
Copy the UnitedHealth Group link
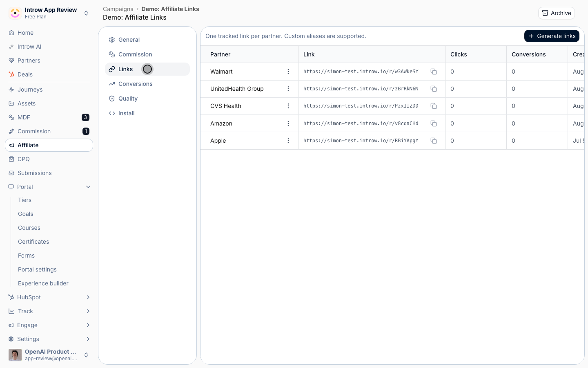(434, 89)
